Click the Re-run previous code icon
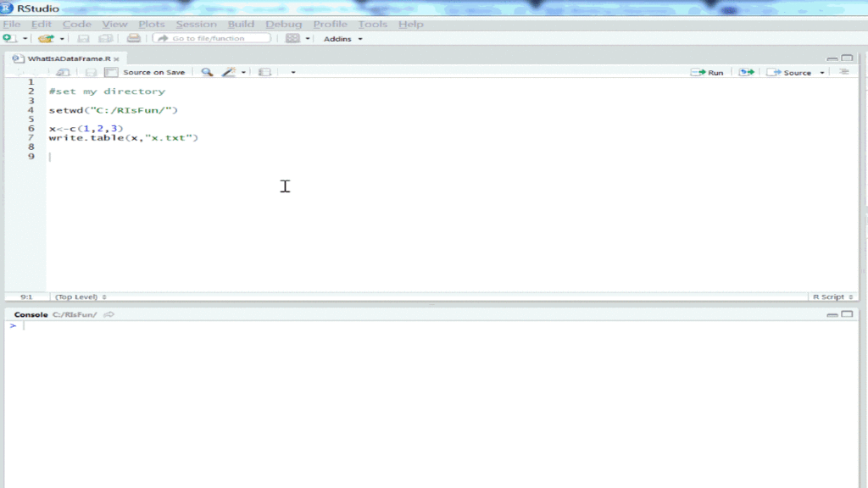 pyautogui.click(x=746, y=73)
